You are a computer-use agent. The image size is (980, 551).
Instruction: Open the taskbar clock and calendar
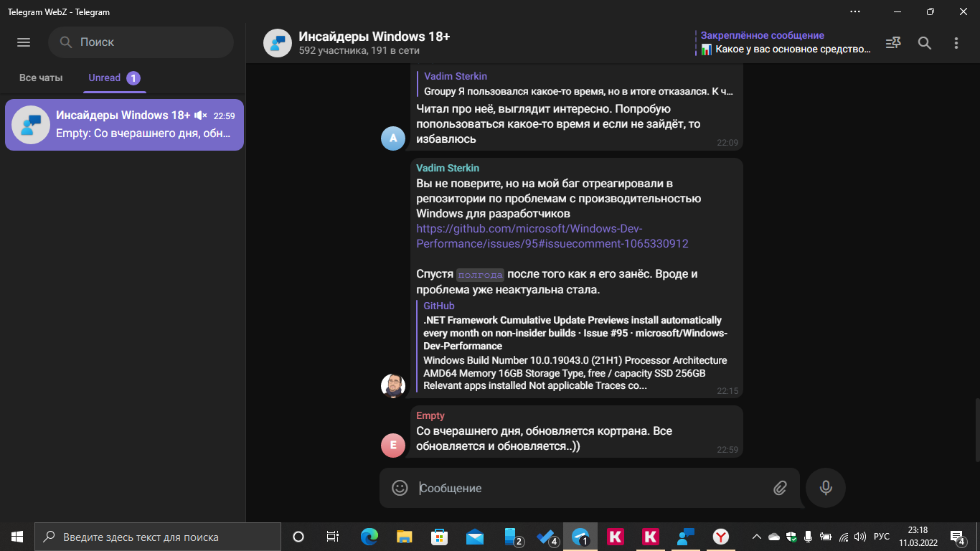918,537
